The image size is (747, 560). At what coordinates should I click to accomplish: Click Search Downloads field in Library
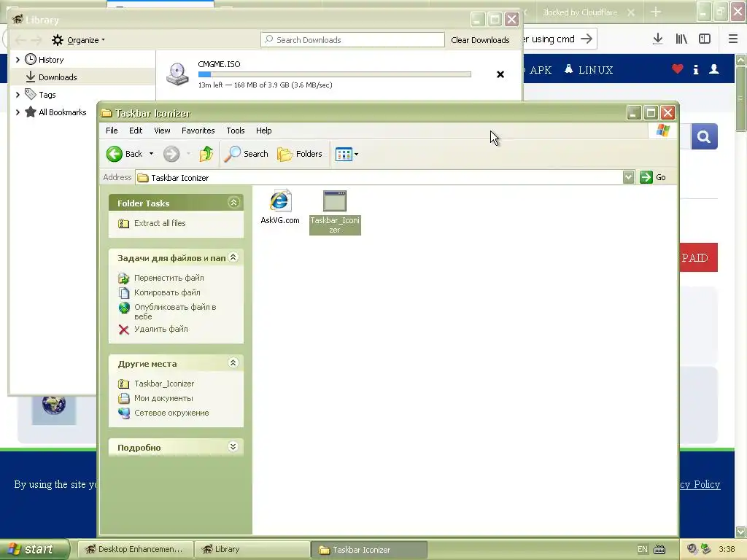click(352, 40)
